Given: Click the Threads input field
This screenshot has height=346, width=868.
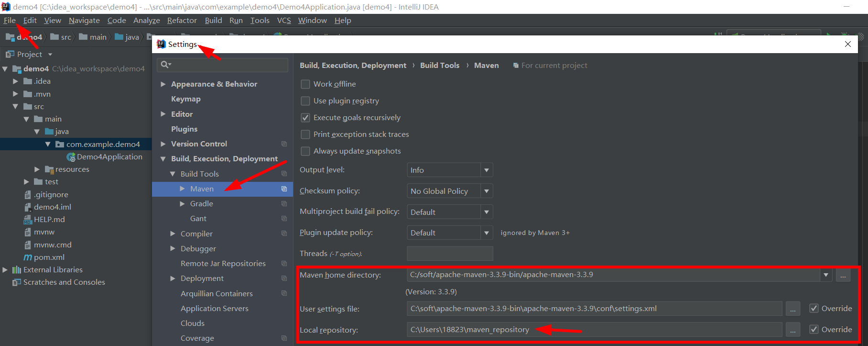Looking at the screenshot, I should 450,254.
